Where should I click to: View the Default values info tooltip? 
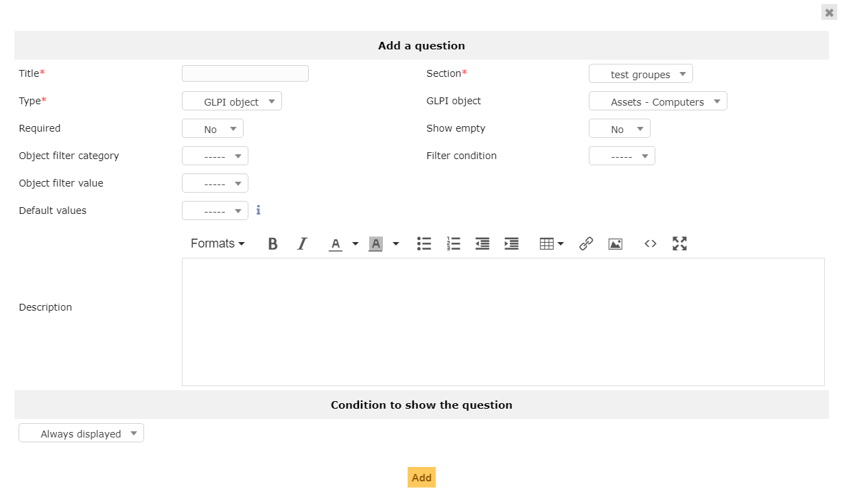[x=258, y=211]
